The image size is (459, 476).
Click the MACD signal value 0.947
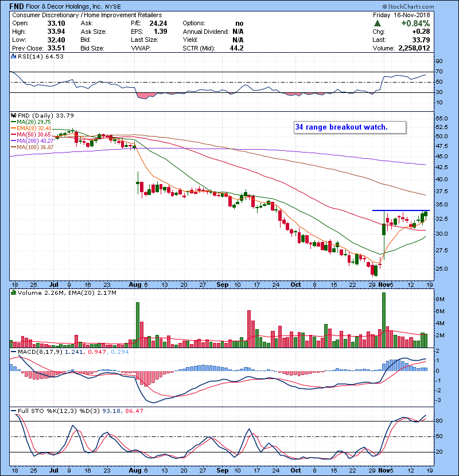click(x=97, y=352)
